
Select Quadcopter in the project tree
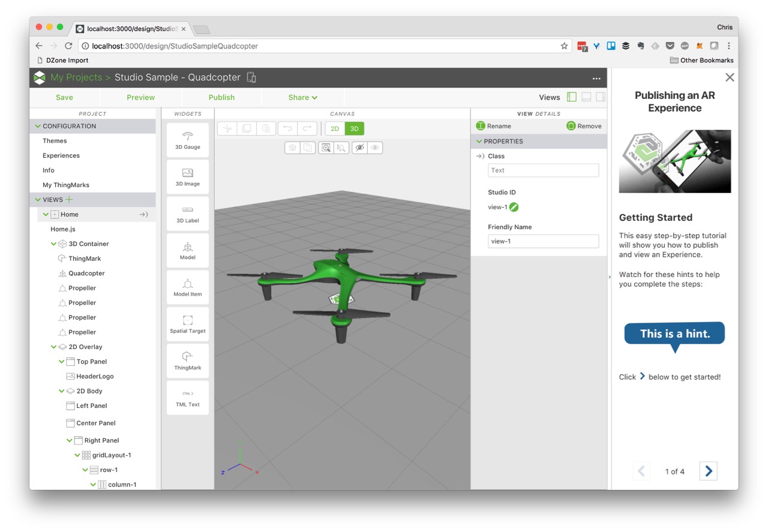[86, 273]
